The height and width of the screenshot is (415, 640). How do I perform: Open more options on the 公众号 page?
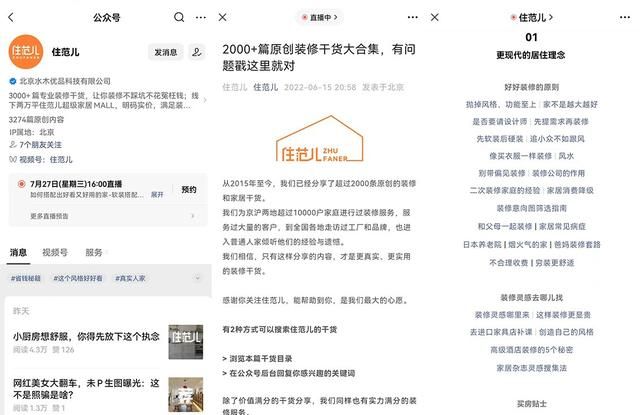tap(200, 18)
